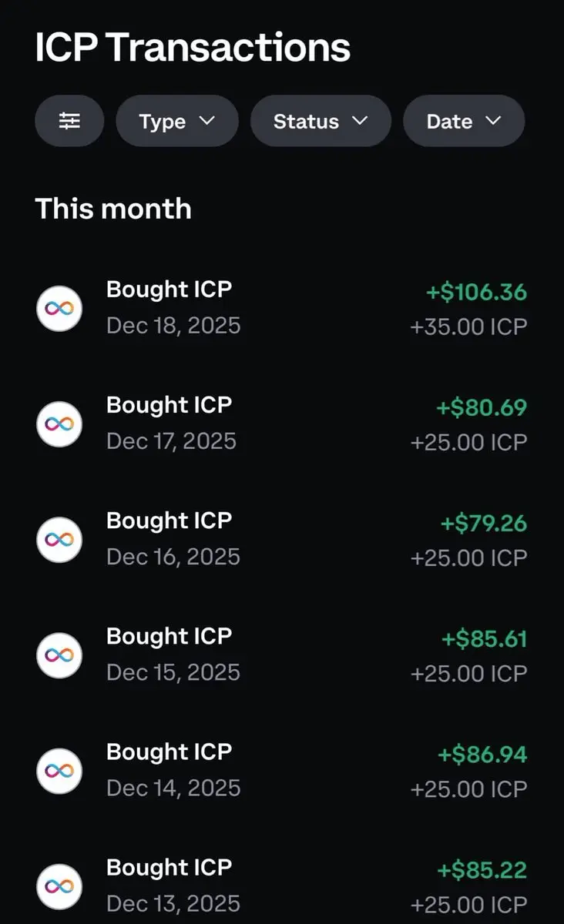Expand the Date filter dropdown
The width and height of the screenshot is (564, 924).
(x=464, y=121)
